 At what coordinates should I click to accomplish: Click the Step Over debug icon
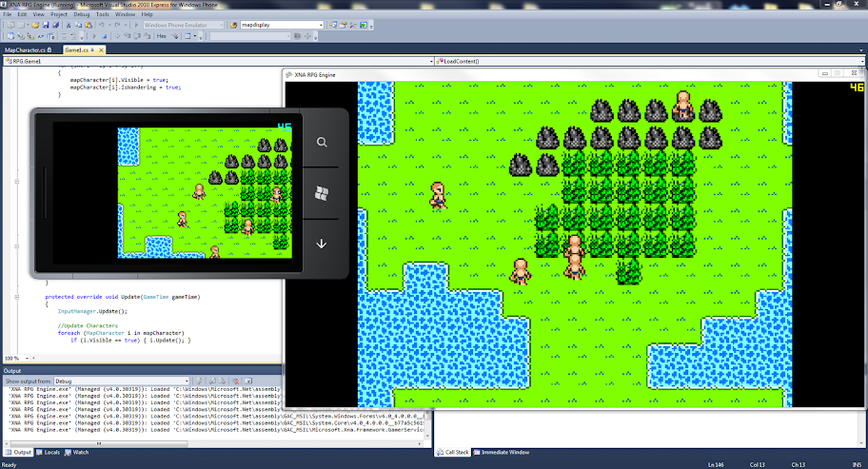click(137, 36)
